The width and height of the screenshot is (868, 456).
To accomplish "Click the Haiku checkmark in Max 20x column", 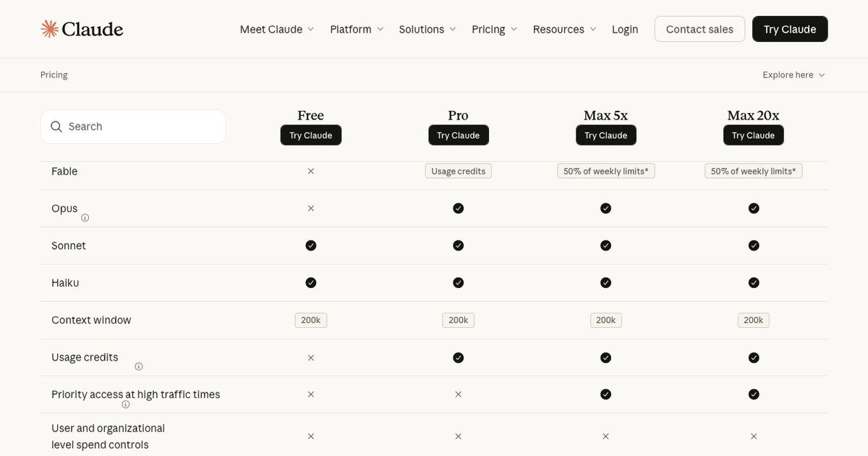I will 754,282.
